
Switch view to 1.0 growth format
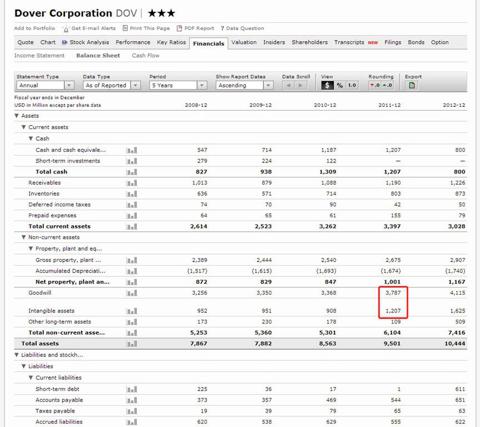tap(352, 85)
